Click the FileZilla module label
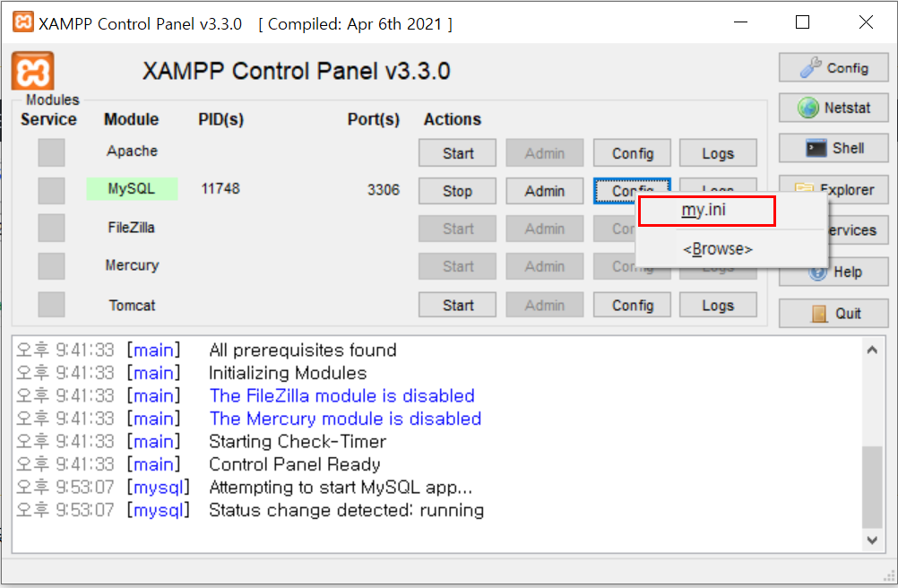 click(131, 228)
